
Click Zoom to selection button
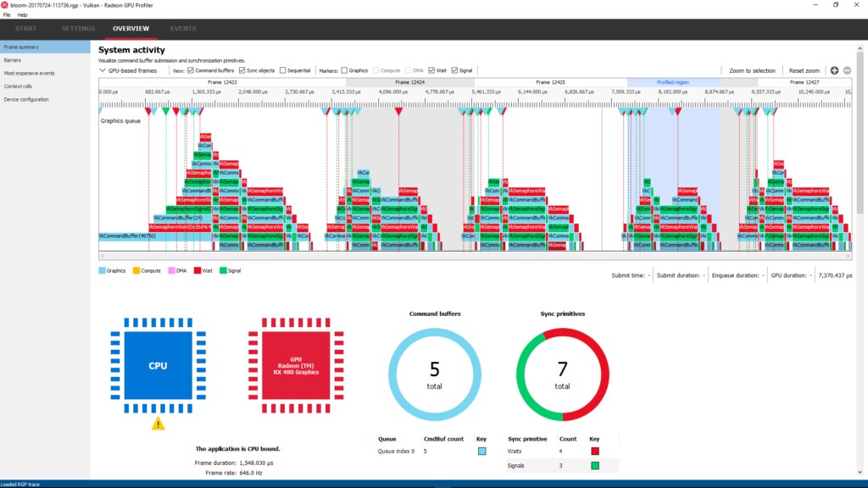[752, 70]
